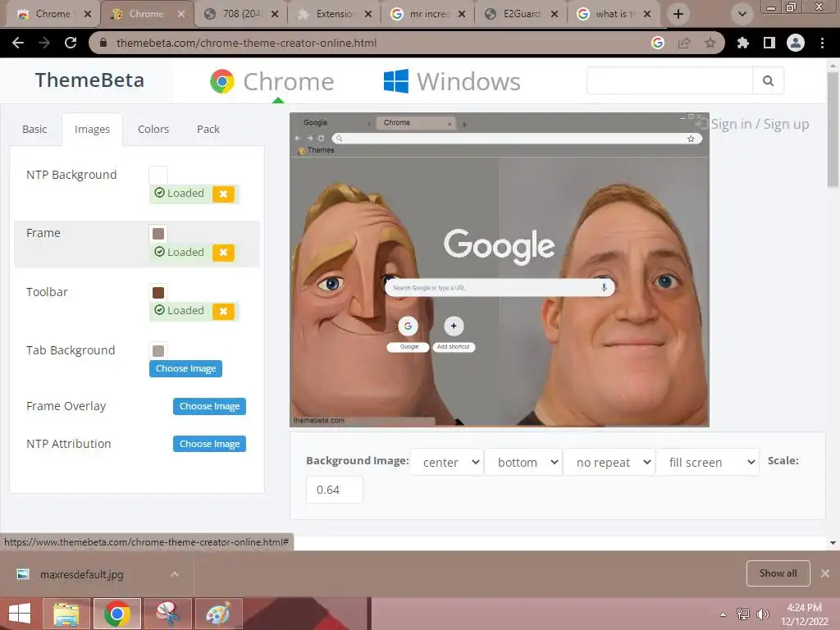Open the fill screen dropdown

pyautogui.click(x=708, y=463)
